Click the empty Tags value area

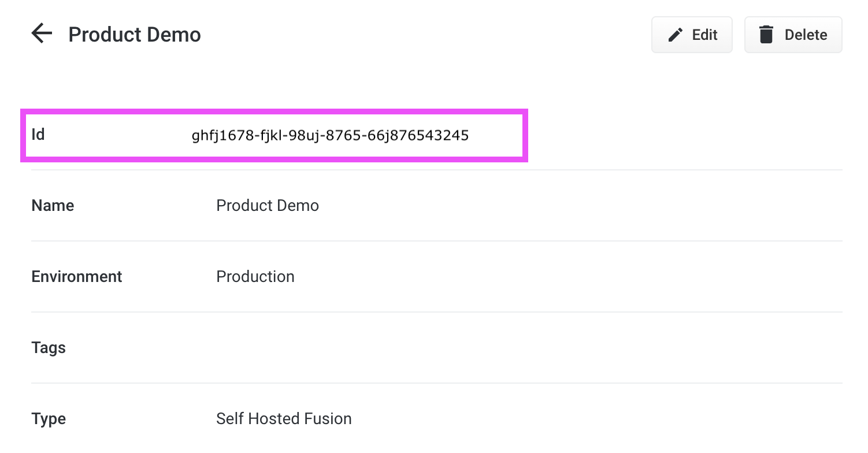(405, 348)
